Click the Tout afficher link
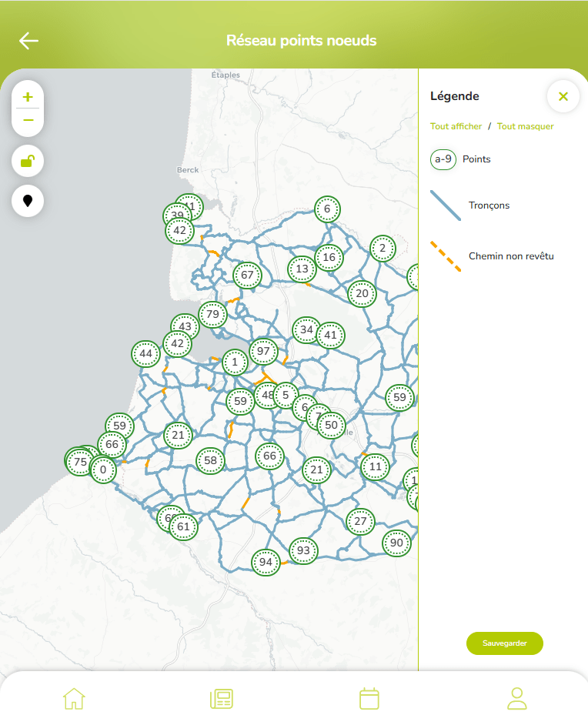588x725 pixels. click(x=456, y=126)
